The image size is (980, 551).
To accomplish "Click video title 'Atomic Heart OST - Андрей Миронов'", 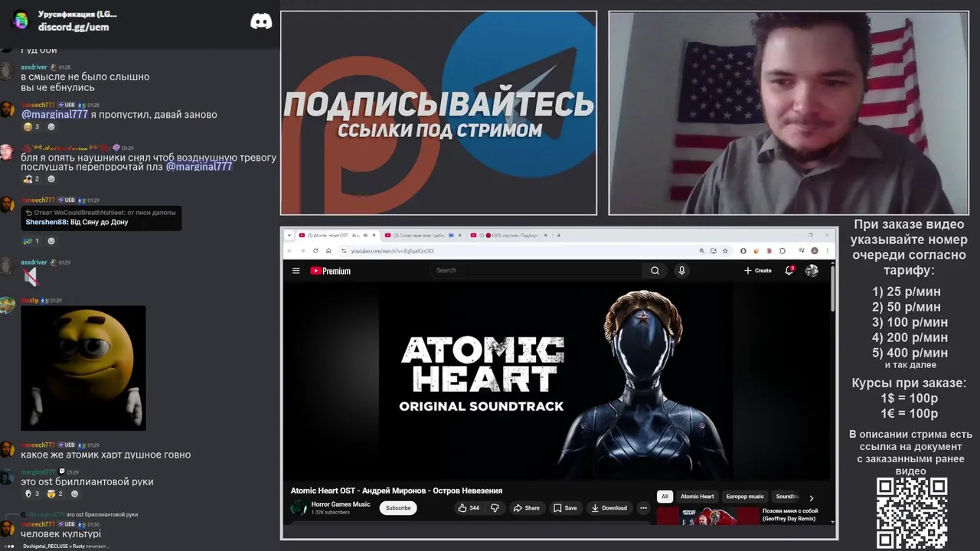I will click(397, 491).
